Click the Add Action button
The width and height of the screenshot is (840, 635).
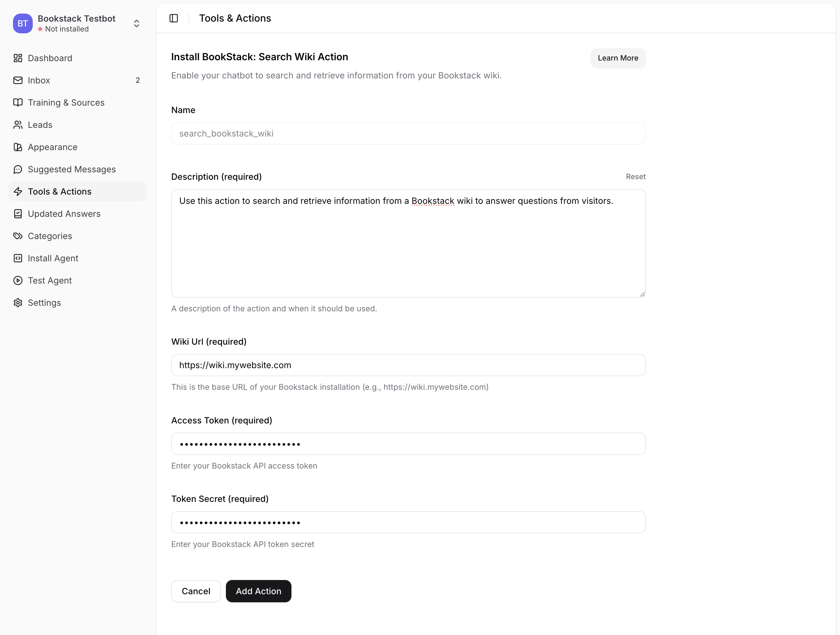[x=258, y=591]
